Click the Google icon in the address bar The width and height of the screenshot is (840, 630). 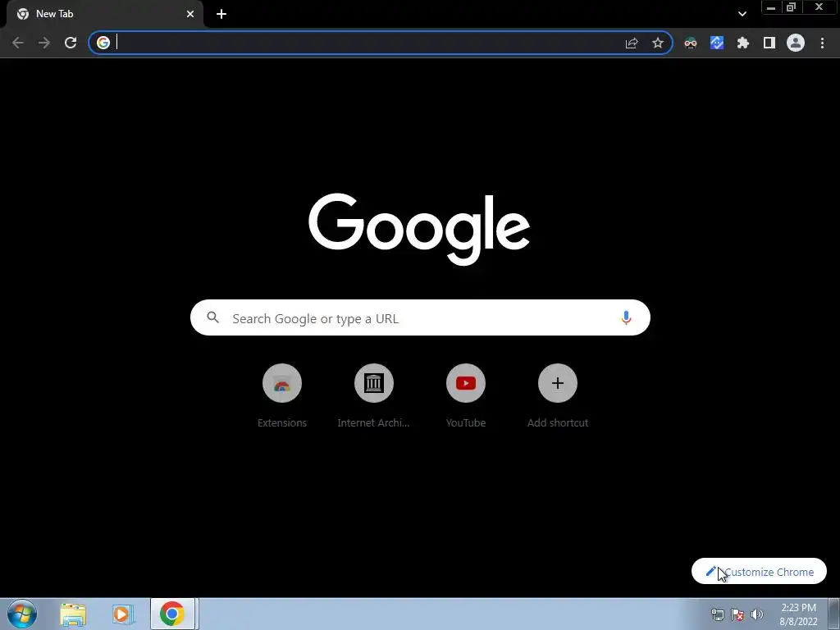(103, 43)
